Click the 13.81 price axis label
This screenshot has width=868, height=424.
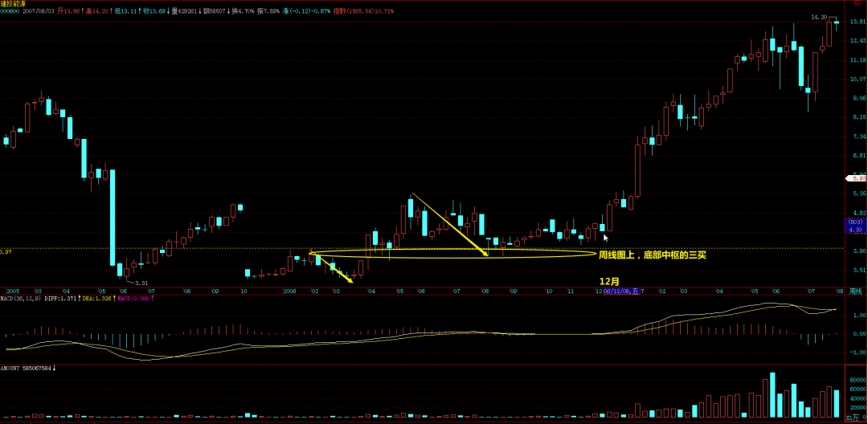point(857,22)
